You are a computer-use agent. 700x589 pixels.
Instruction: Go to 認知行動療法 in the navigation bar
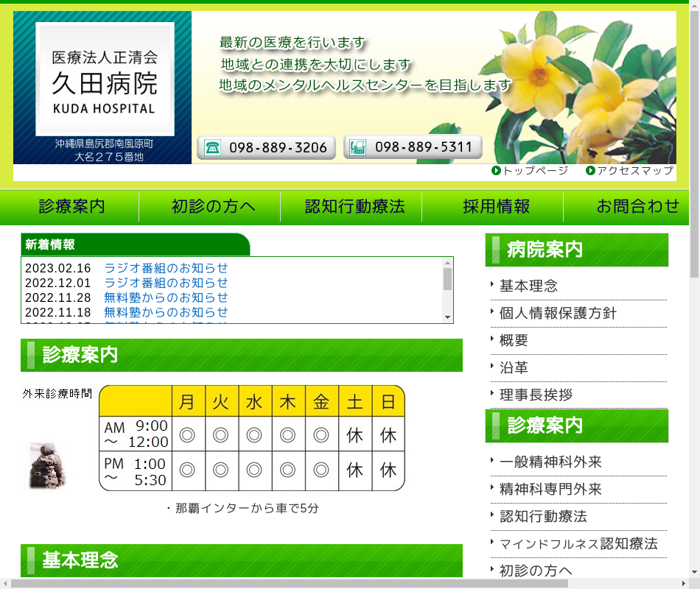coord(354,207)
